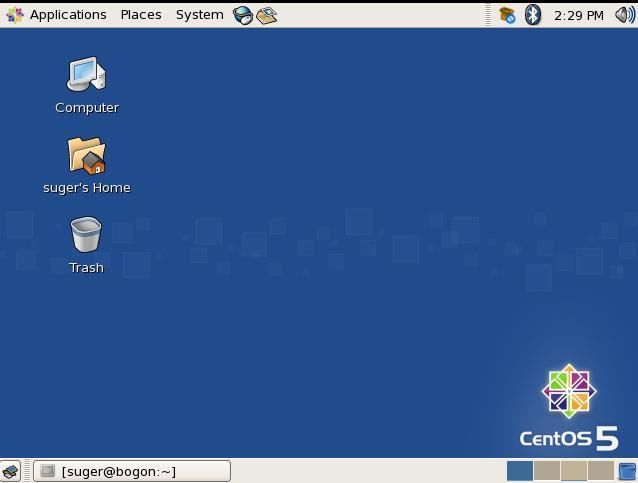Click the bottom panel window list handle
Viewport: 638px width, 483px height.
pos(27,471)
